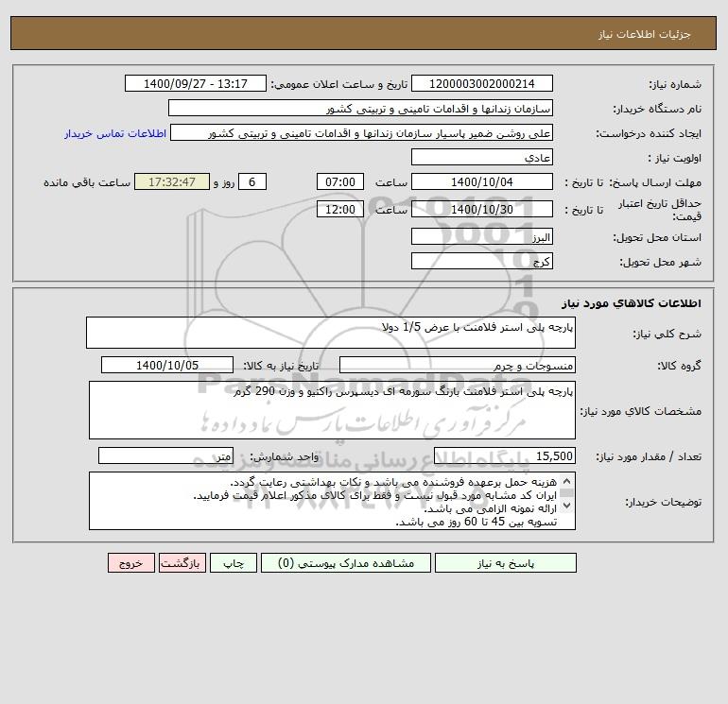This screenshot has width=728, height=704.
Task: Click the شرح کلی نیاز label
Action: pos(667,334)
